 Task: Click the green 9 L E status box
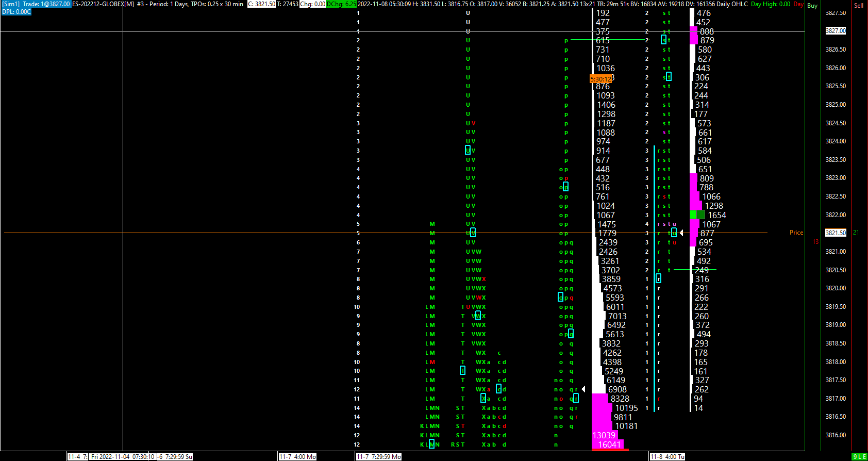click(x=860, y=457)
